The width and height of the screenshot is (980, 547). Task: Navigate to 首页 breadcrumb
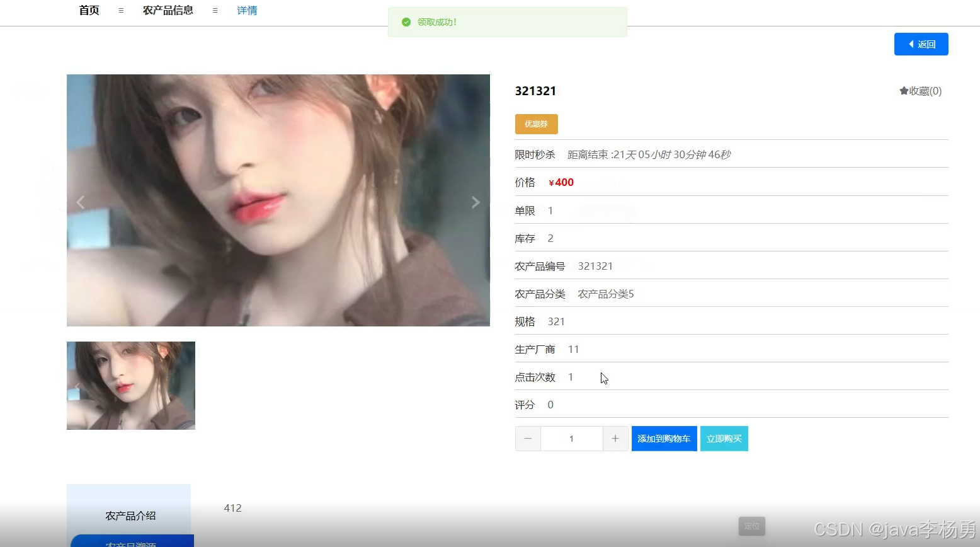pyautogui.click(x=89, y=10)
